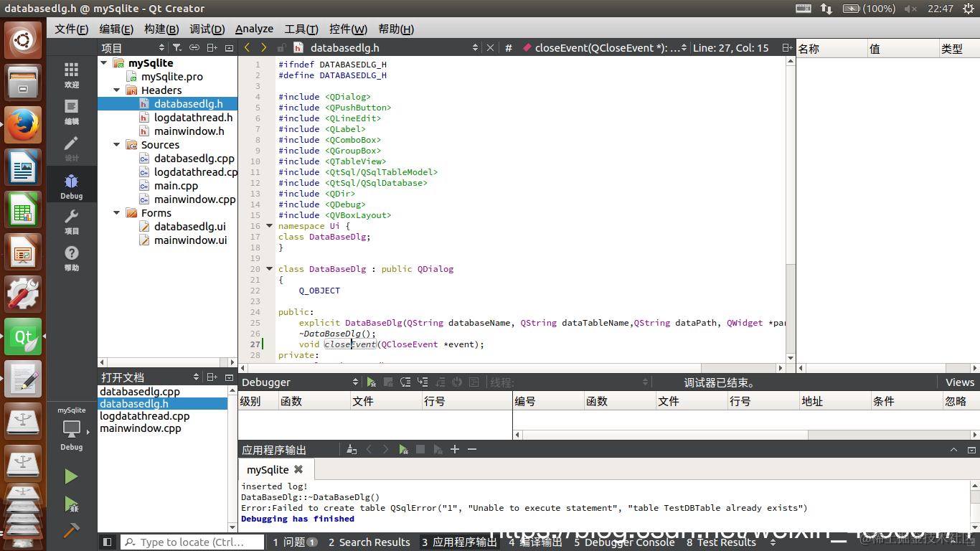Open Qt Creator from the Ubuntu dock
Screen dimensions: 980x551
click(x=24, y=336)
